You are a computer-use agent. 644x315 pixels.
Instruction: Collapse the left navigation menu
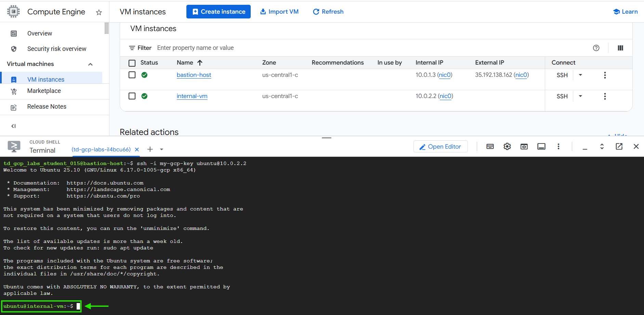[14, 126]
